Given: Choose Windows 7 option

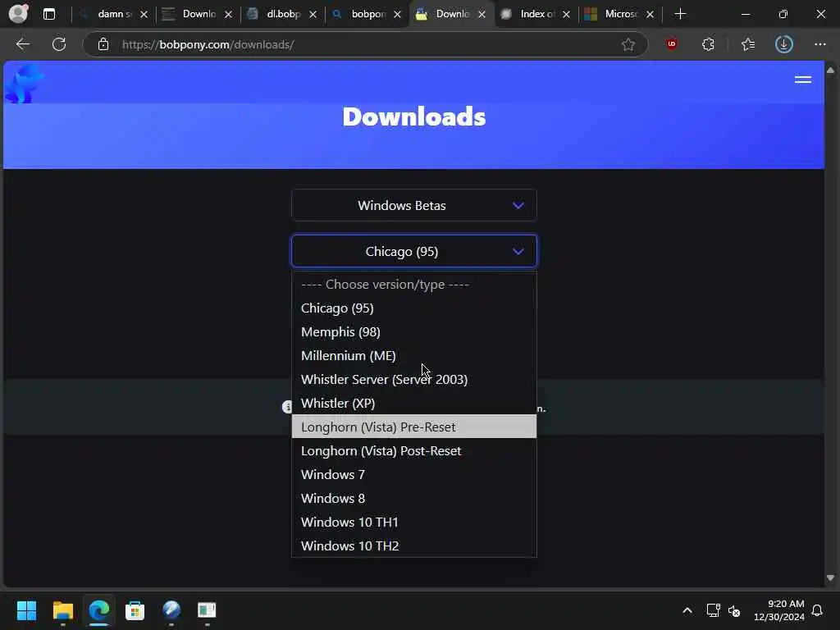Looking at the screenshot, I should tap(413, 475).
